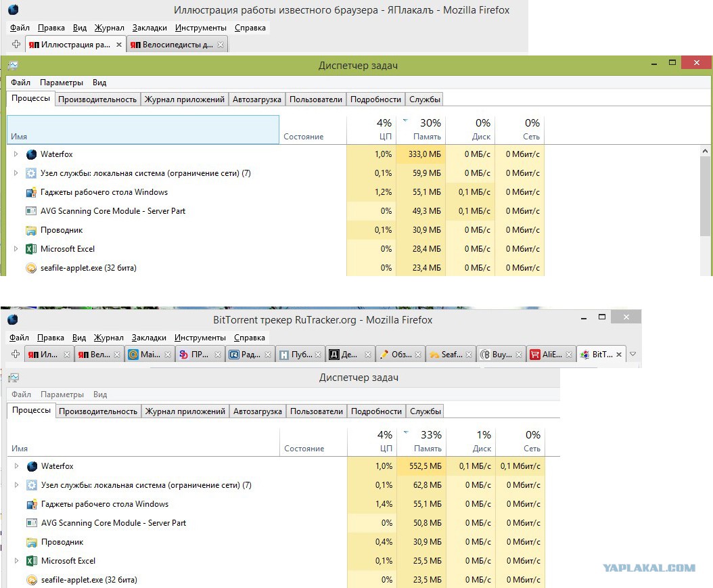Click Task Manager scrollbar up arrow
The width and height of the screenshot is (713, 588).
(706, 151)
